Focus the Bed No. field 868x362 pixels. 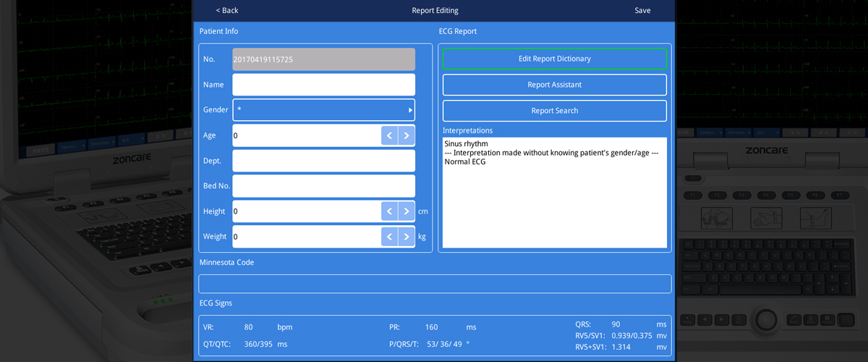pos(323,186)
